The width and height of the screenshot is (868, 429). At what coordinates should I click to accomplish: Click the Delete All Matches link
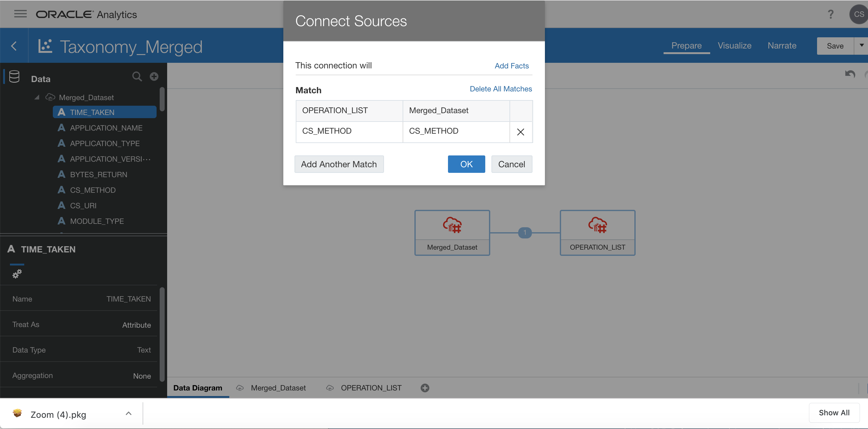coord(500,89)
